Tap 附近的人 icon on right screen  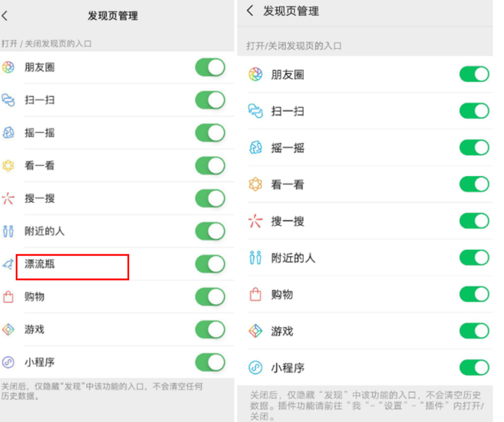255,258
